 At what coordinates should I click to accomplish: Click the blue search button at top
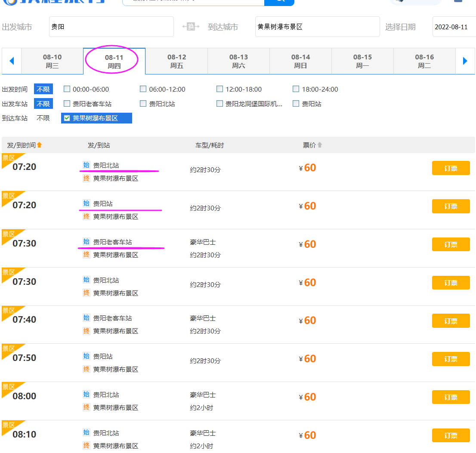(x=279, y=1)
